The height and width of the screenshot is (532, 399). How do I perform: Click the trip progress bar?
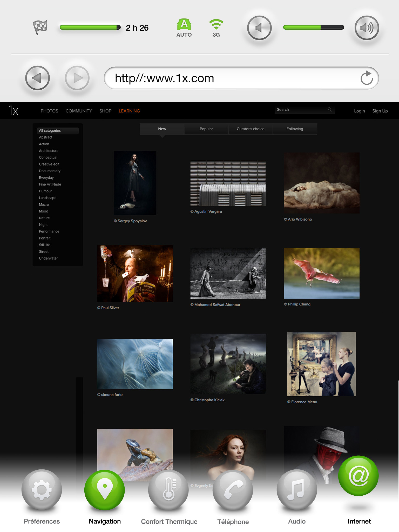(90, 27)
